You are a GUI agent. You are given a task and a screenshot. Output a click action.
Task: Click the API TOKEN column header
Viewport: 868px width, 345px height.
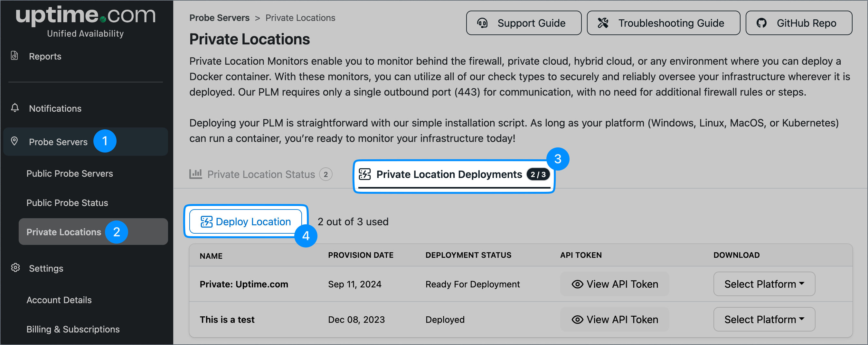pyautogui.click(x=581, y=255)
